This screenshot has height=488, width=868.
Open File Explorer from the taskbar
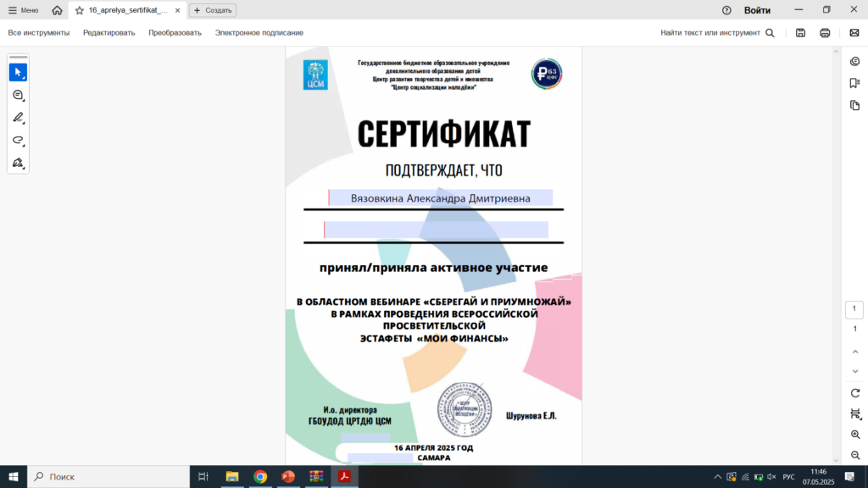[232, 476]
